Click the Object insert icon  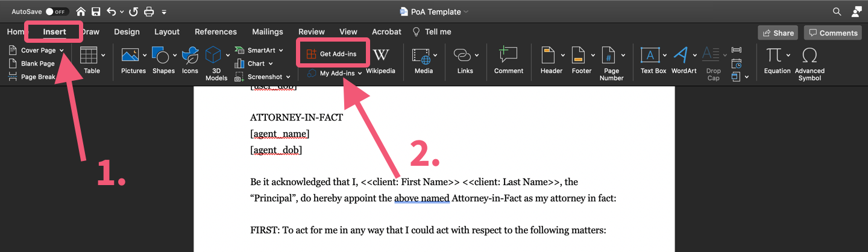736,77
